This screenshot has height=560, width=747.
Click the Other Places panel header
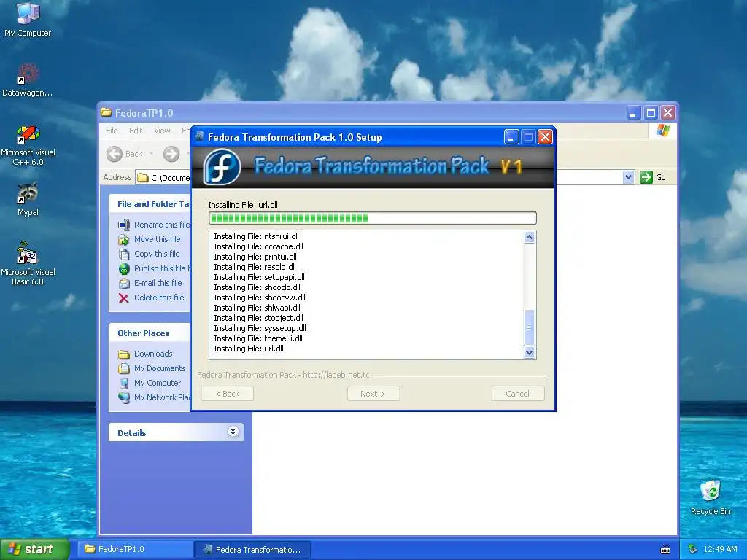pyautogui.click(x=150, y=332)
